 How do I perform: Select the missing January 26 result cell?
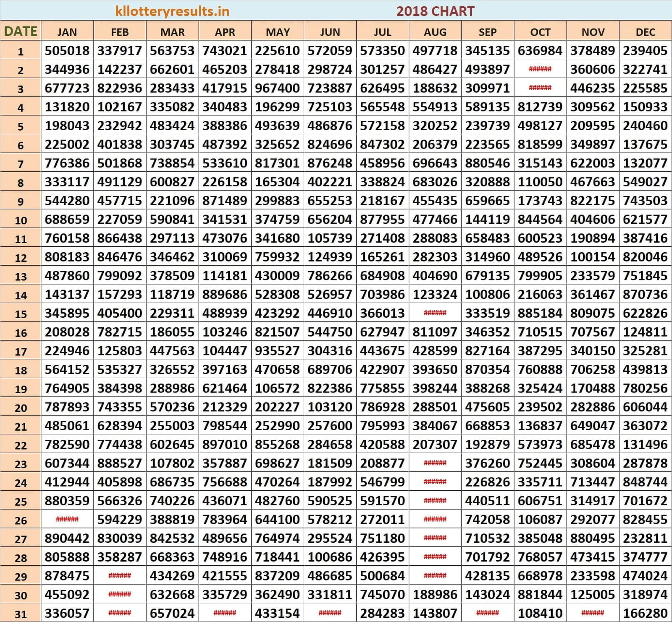[67, 520]
